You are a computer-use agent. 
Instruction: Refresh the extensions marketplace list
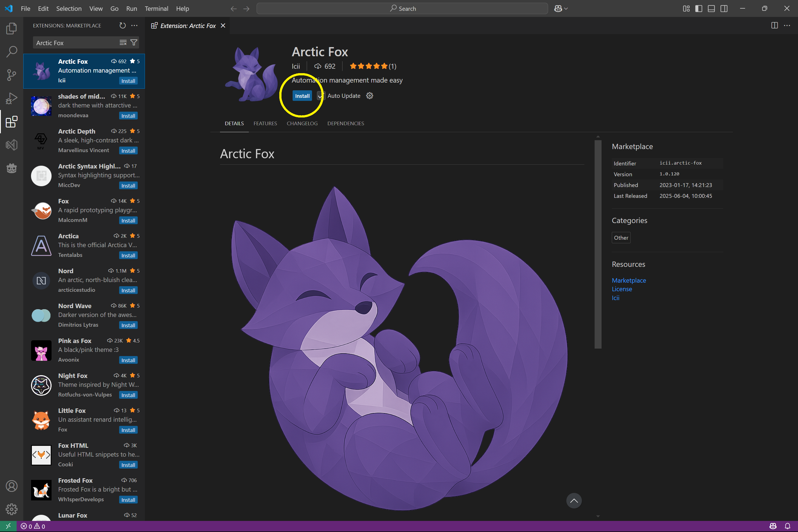pyautogui.click(x=122, y=25)
